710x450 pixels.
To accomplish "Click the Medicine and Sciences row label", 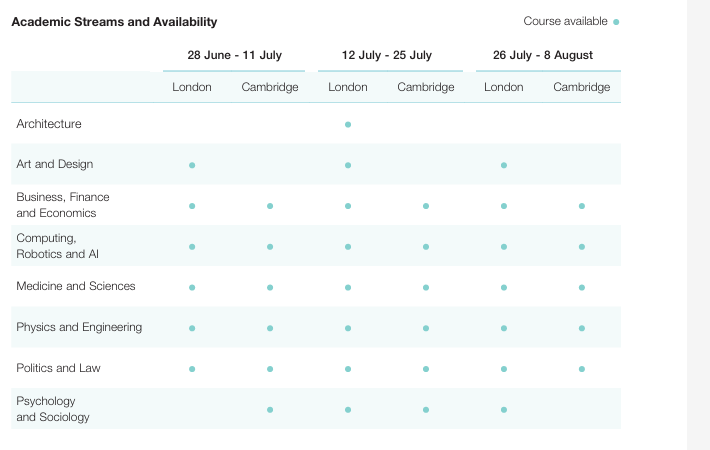I will click(x=76, y=287).
